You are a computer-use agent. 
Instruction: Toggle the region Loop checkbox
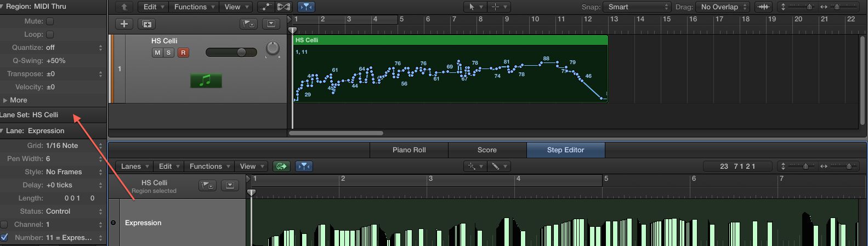point(50,35)
